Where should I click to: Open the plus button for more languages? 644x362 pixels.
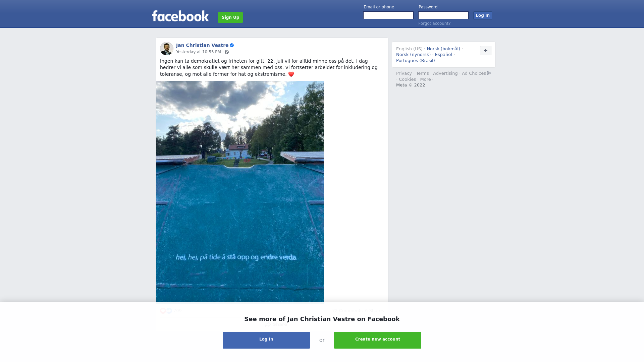[486, 51]
